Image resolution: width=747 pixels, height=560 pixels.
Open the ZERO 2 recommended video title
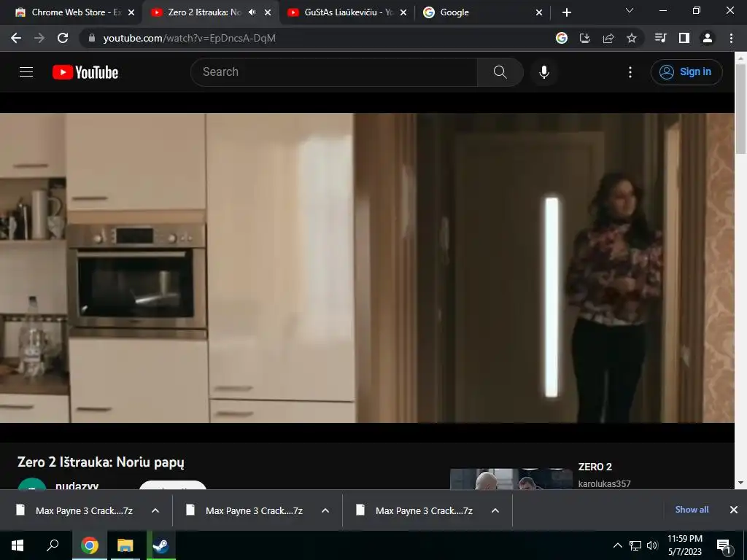point(595,467)
